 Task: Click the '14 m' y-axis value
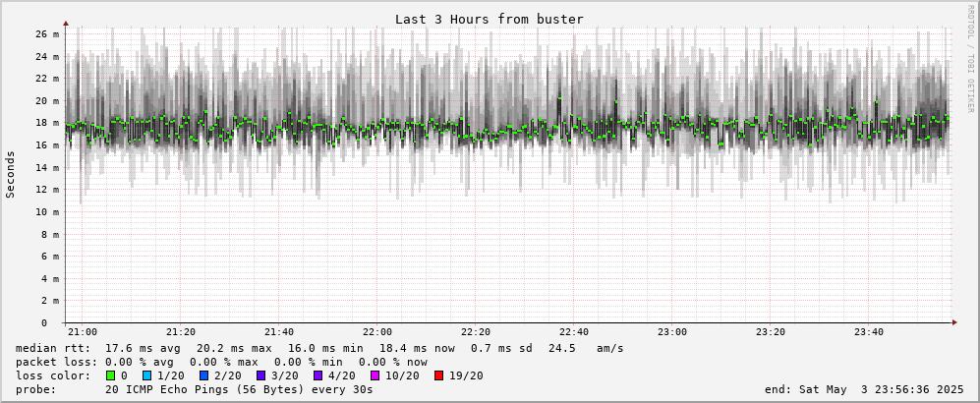click(x=46, y=168)
